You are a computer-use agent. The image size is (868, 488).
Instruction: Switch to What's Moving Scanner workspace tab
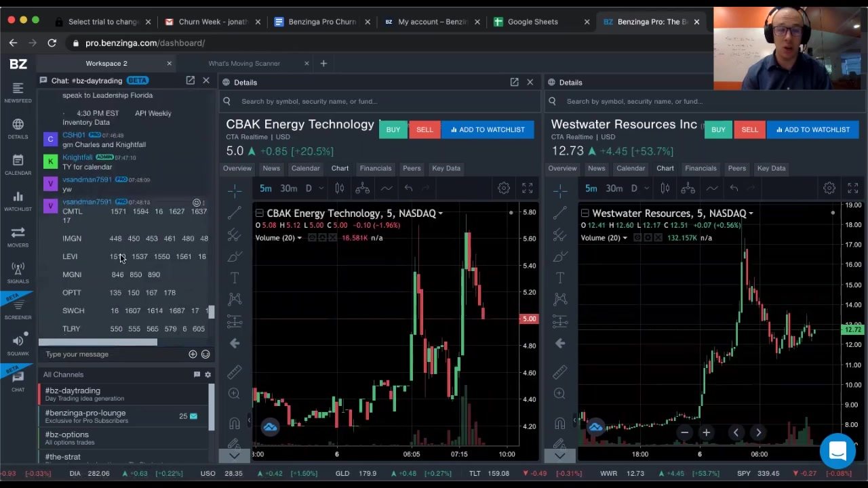coord(244,64)
